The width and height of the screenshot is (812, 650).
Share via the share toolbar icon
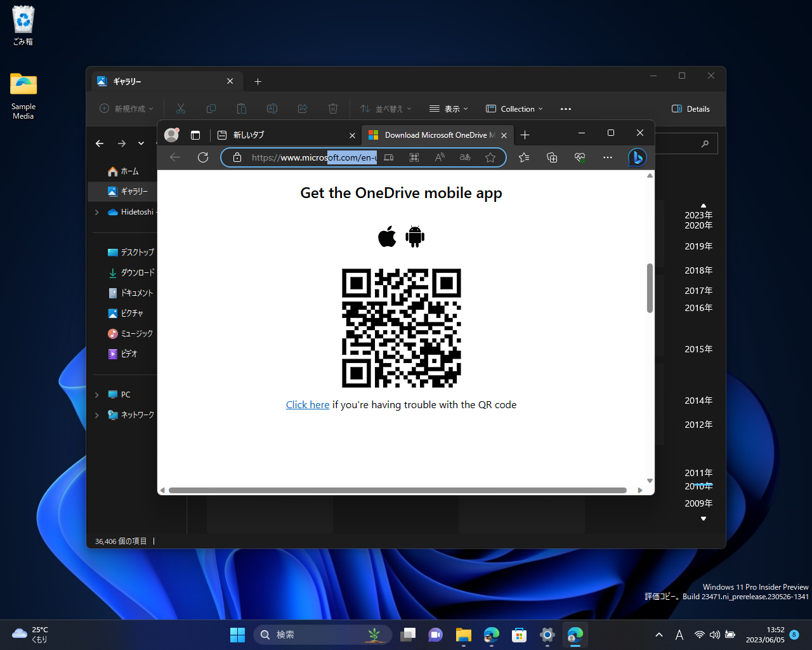(303, 109)
